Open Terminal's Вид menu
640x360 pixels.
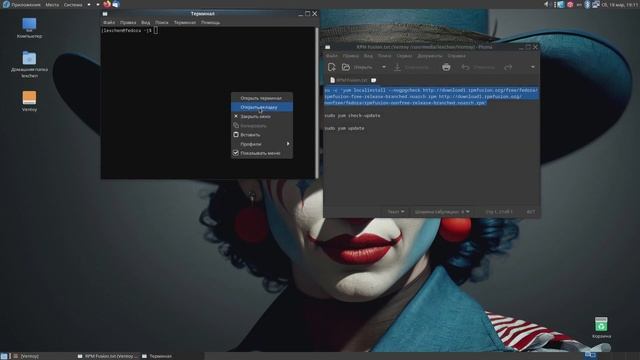pyautogui.click(x=145, y=22)
